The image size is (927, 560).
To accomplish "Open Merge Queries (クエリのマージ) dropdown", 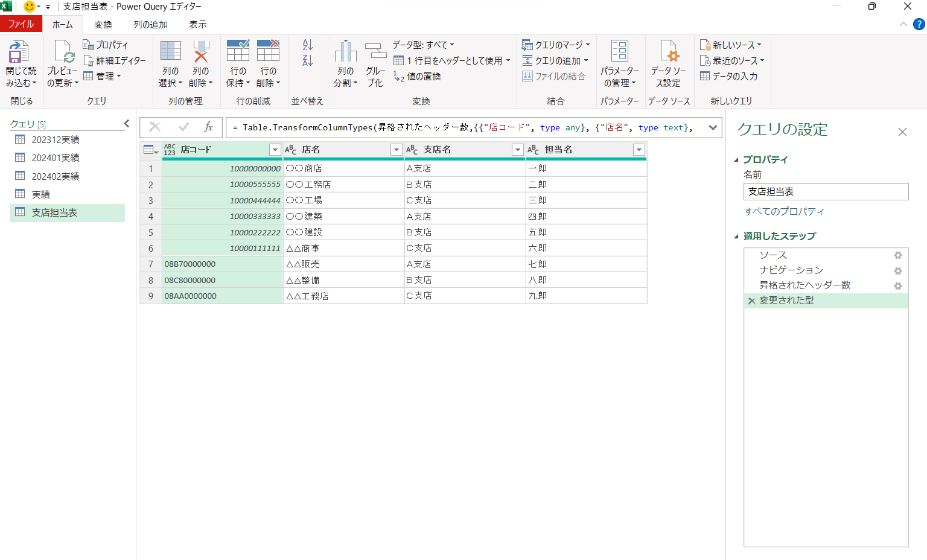I will [x=556, y=45].
